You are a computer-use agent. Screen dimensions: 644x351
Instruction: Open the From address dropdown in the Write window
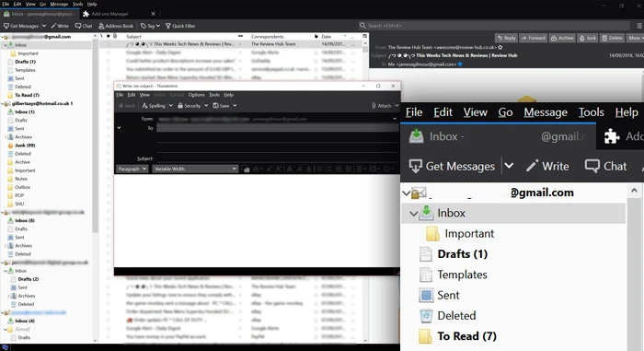(x=395, y=119)
